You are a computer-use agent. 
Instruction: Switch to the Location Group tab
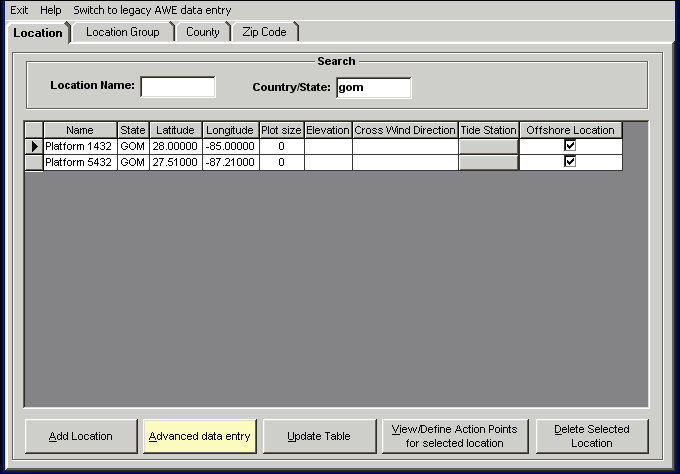[122, 32]
